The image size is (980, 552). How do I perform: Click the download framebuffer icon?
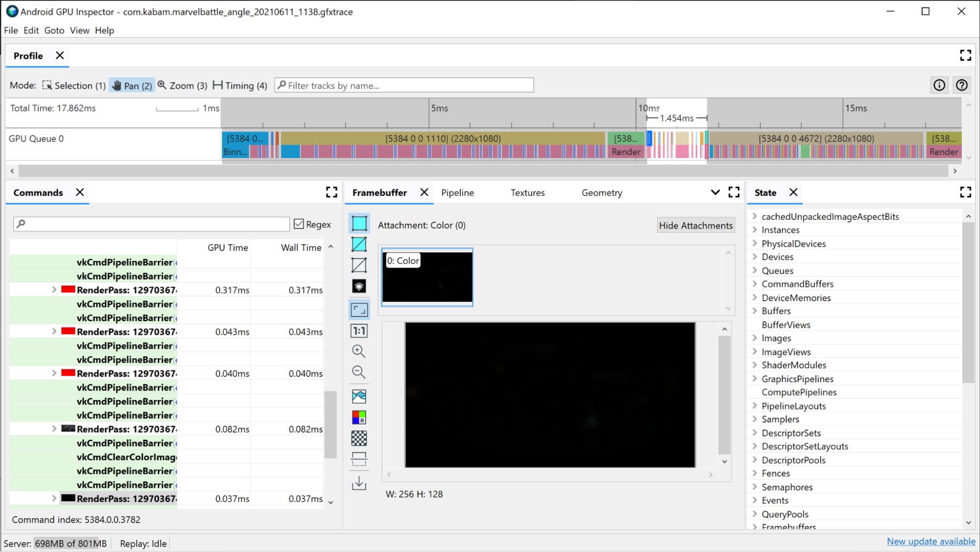pyautogui.click(x=359, y=483)
